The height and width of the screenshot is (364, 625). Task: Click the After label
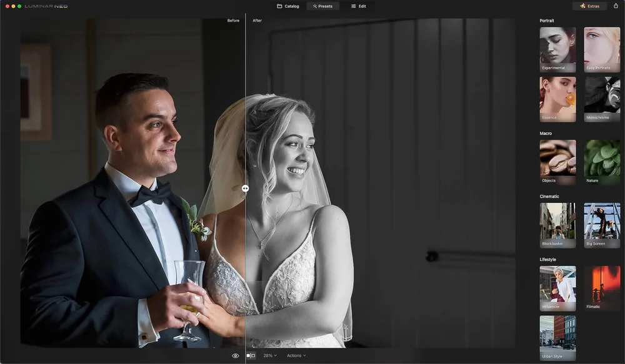(257, 21)
